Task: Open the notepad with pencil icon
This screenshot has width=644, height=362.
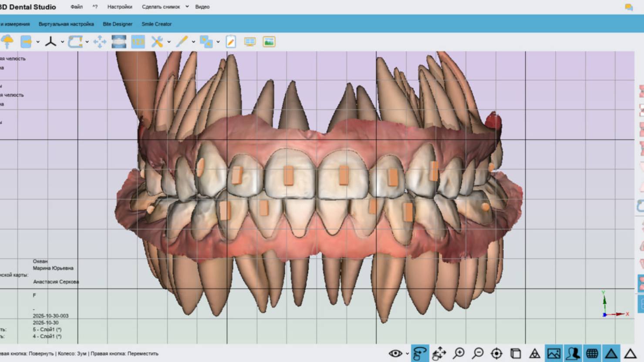Action: click(231, 42)
